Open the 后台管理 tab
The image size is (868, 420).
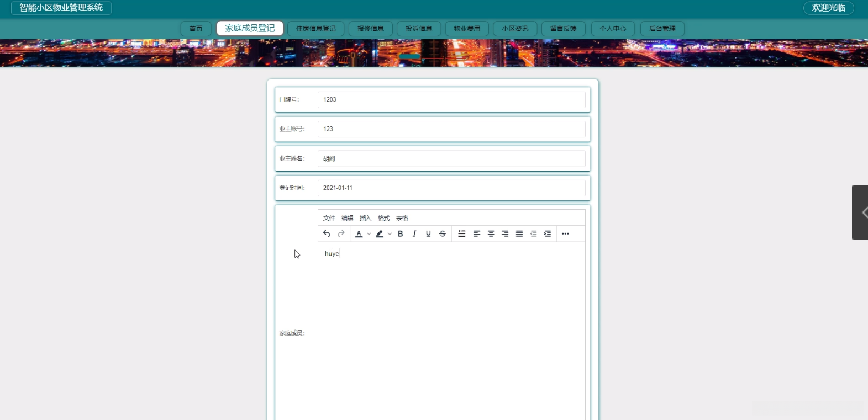point(662,29)
